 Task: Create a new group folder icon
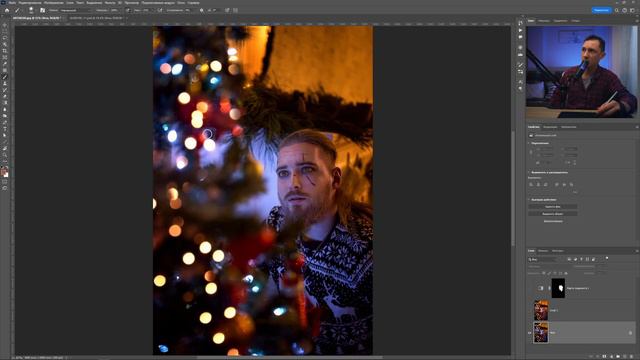coord(618,356)
